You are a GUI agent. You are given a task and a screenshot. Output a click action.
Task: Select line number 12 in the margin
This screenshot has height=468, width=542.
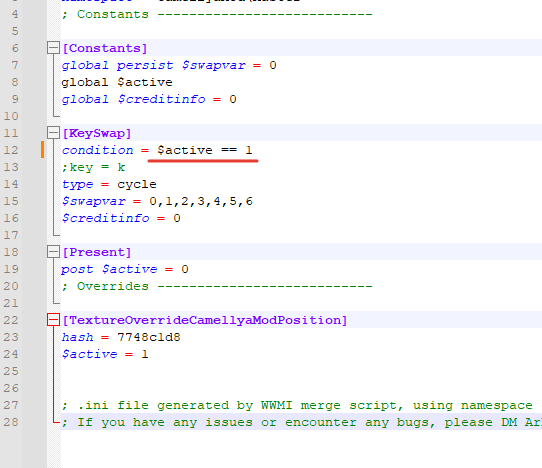[11, 150]
